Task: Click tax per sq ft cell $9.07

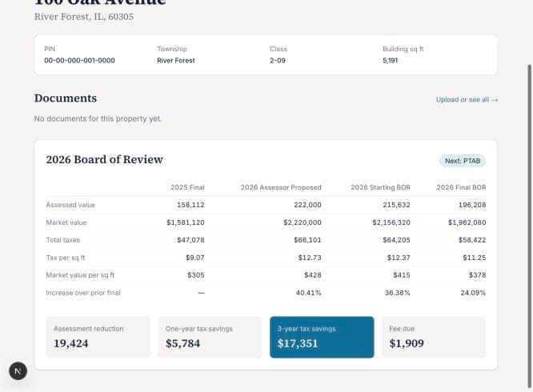Action: pyautogui.click(x=195, y=258)
